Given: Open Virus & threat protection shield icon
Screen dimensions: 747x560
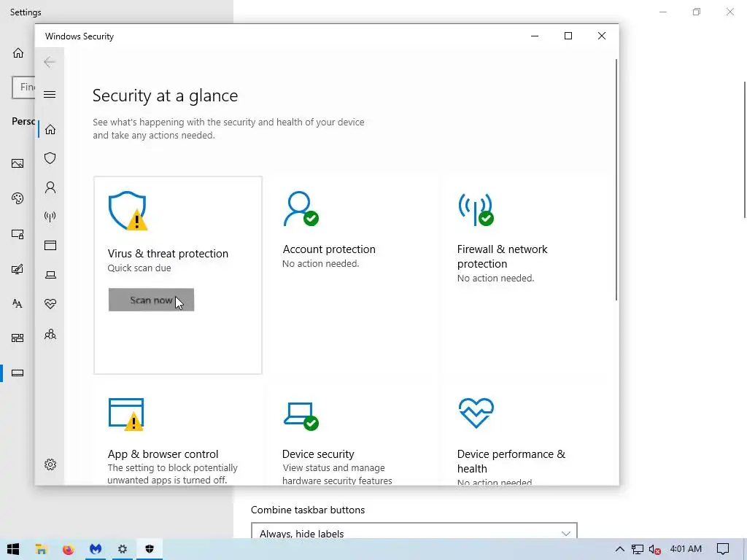Looking at the screenshot, I should point(128,211).
